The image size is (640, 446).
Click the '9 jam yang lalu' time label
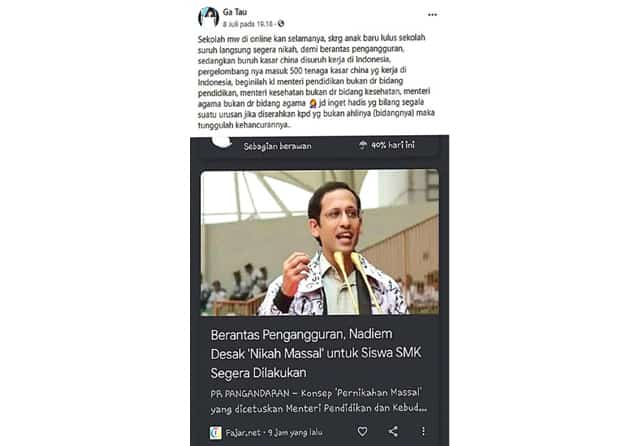[295, 433]
